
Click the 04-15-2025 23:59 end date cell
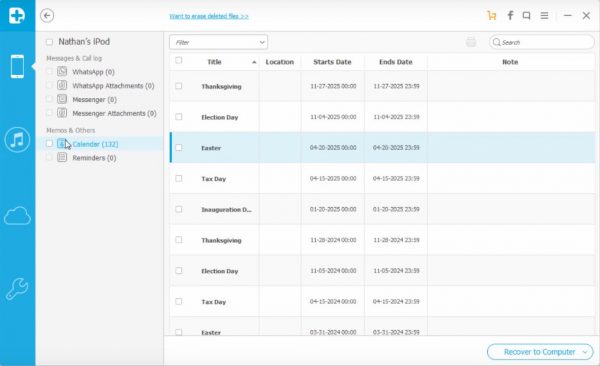[396, 178]
